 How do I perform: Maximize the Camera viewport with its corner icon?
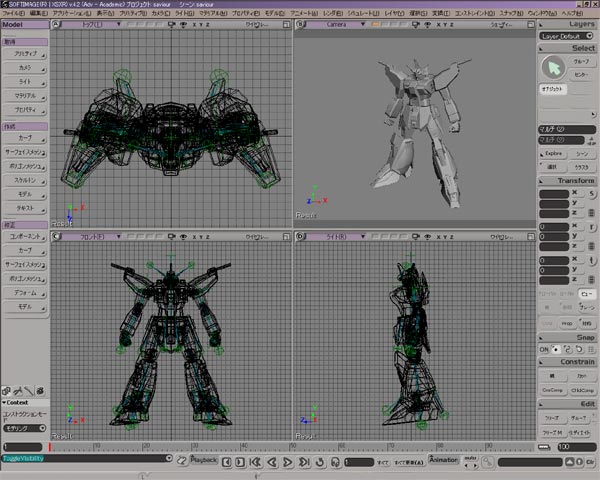[x=531, y=24]
